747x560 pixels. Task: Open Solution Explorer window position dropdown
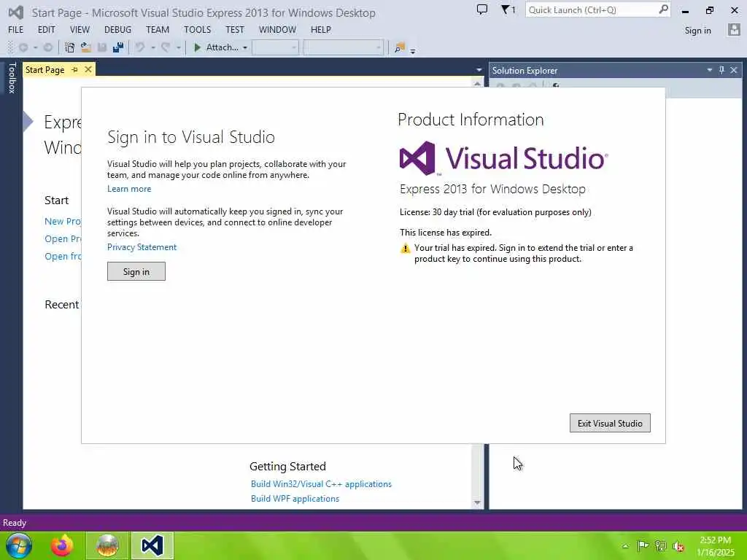click(x=709, y=70)
